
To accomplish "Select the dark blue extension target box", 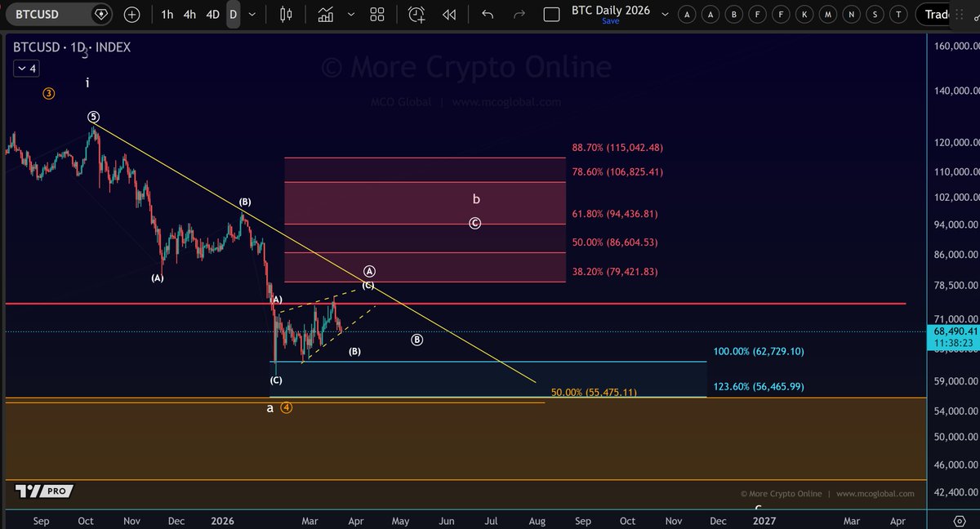I will 490,379.
